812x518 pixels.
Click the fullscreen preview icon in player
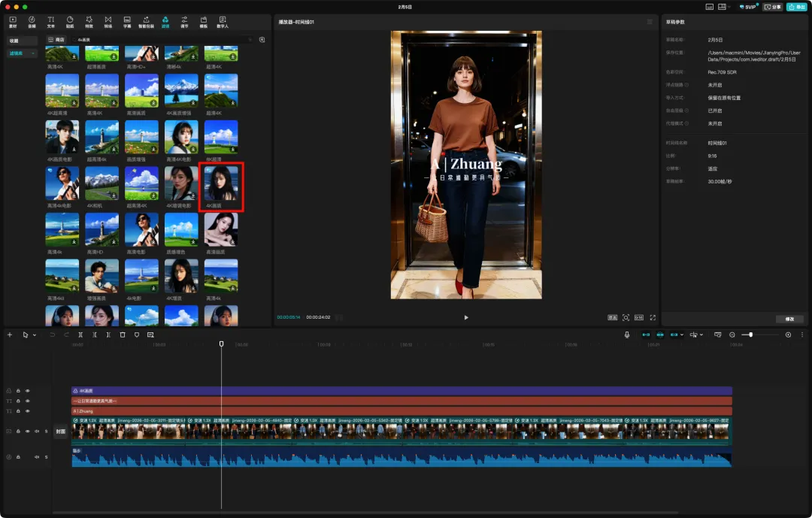(x=653, y=317)
